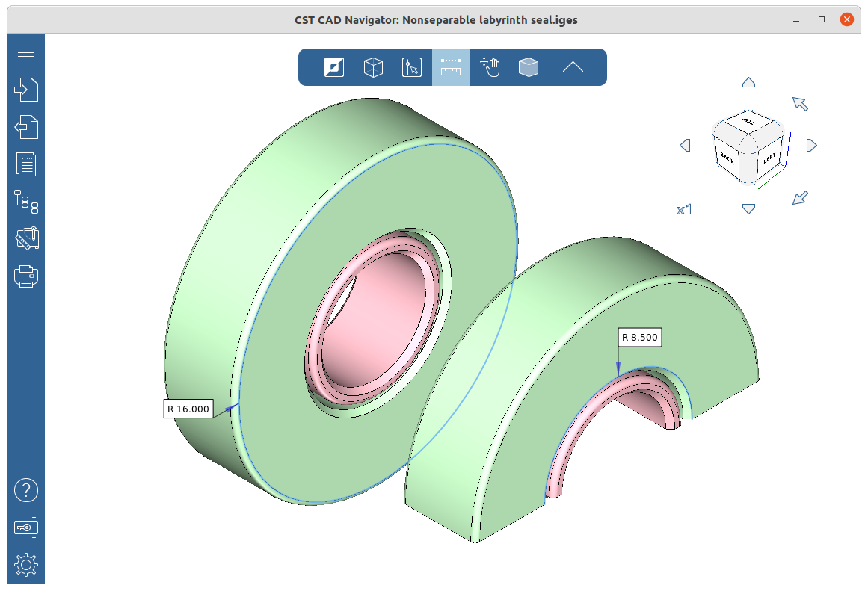This screenshot has height=591, width=868.
Task: Rotate view using right arrow by cube
Action: [812, 146]
